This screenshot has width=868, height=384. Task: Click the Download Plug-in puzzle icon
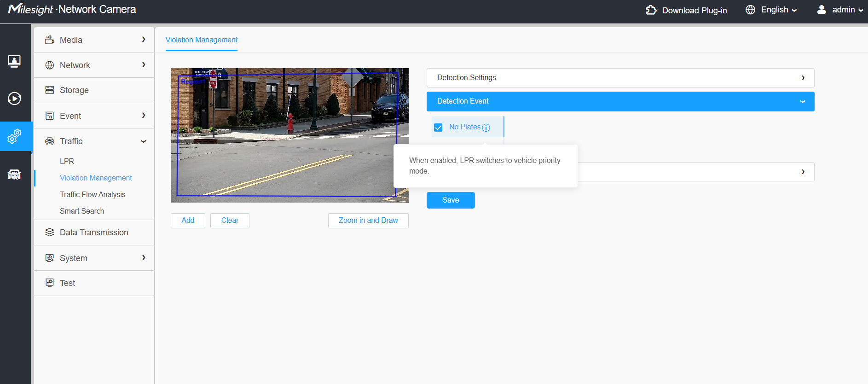pos(651,10)
